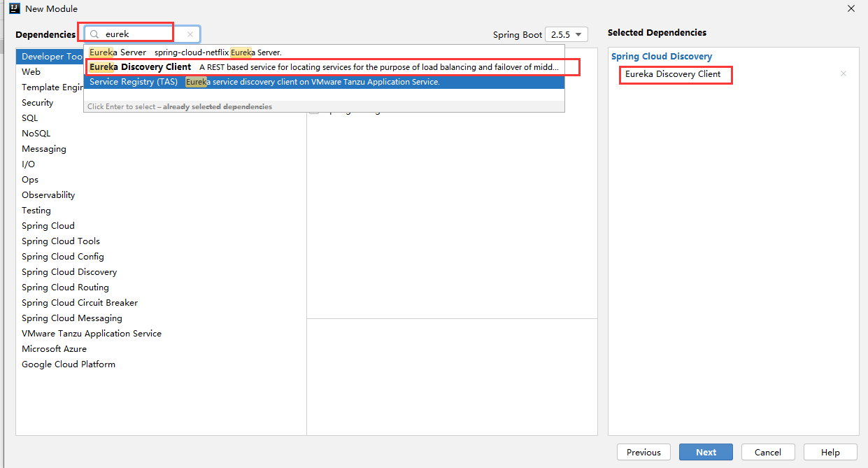This screenshot has height=468, width=868.
Task: Click the 'Selected Dependencies' heading
Action: (657, 33)
